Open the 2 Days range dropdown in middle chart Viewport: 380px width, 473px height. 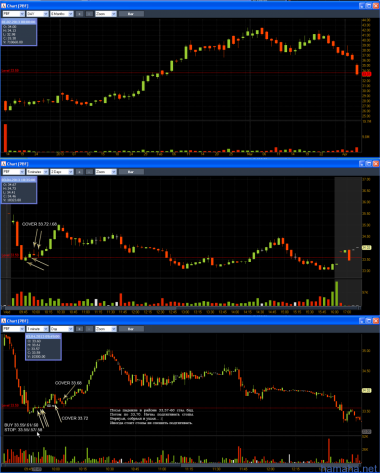62,172
